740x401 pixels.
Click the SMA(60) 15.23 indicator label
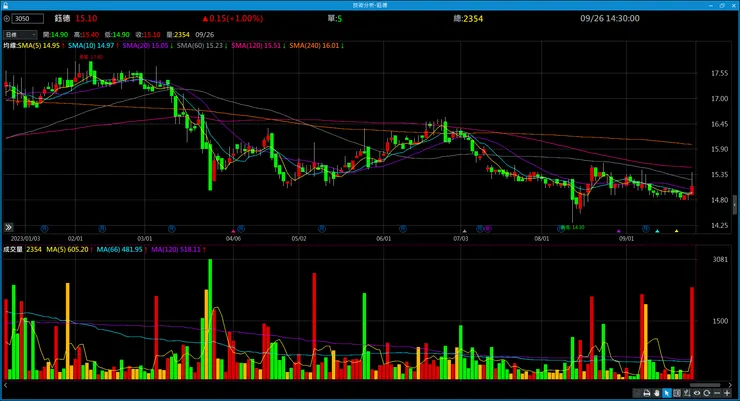(x=202, y=46)
